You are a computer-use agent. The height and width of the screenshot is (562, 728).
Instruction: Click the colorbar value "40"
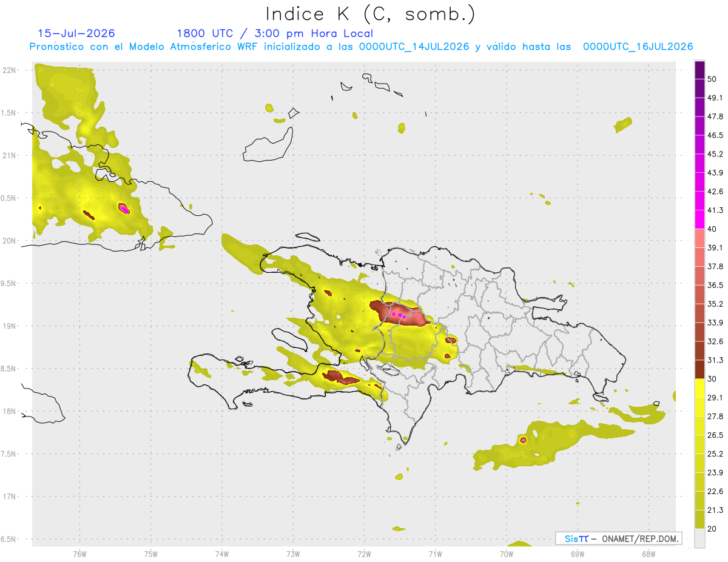tap(712, 229)
